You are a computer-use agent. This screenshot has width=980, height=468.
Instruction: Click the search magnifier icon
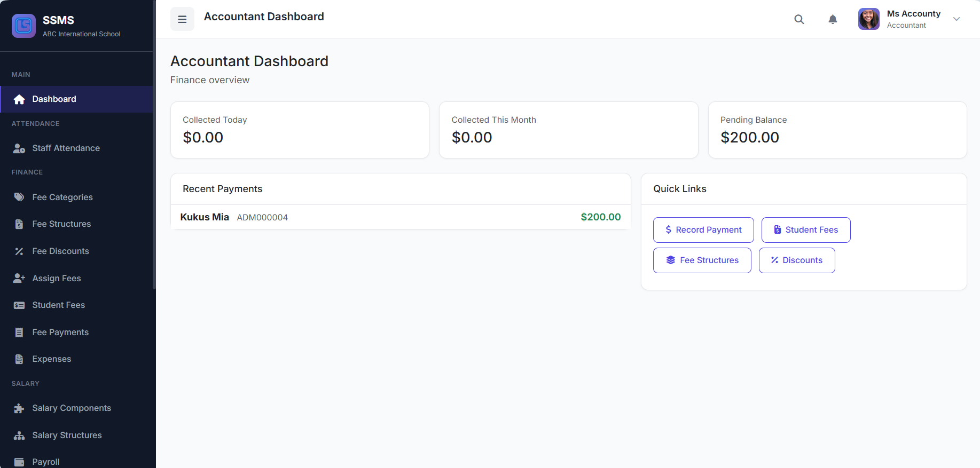pos(799,19)
